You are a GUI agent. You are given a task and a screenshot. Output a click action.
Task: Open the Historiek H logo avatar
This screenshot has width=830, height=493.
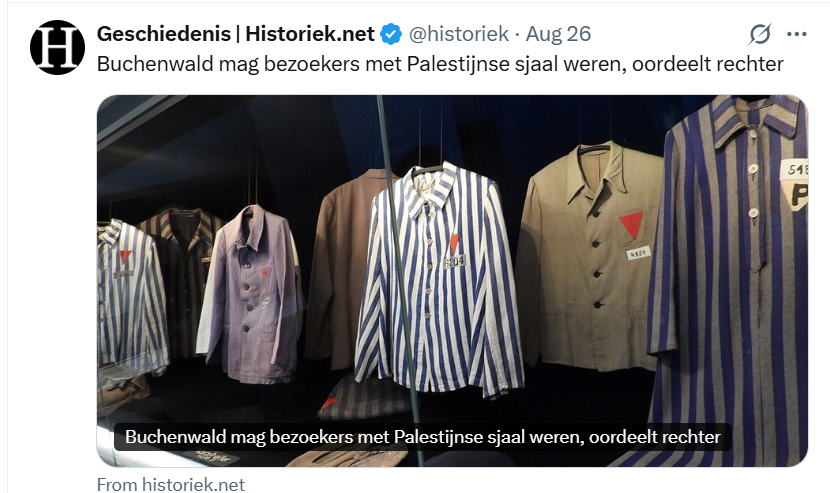click(x=57, y=47)
